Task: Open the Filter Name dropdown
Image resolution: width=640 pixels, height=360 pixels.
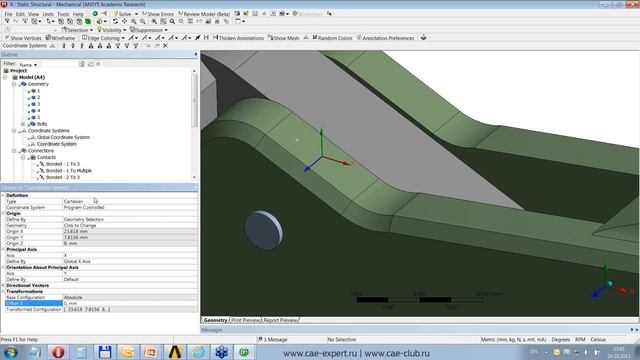Action: tap(28, 64)
